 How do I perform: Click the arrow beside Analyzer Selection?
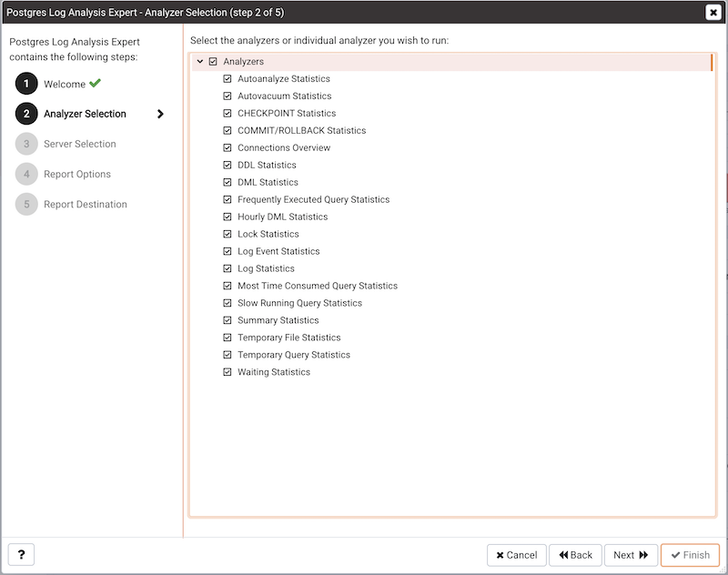pyautogui.click(x=160, y=114)
